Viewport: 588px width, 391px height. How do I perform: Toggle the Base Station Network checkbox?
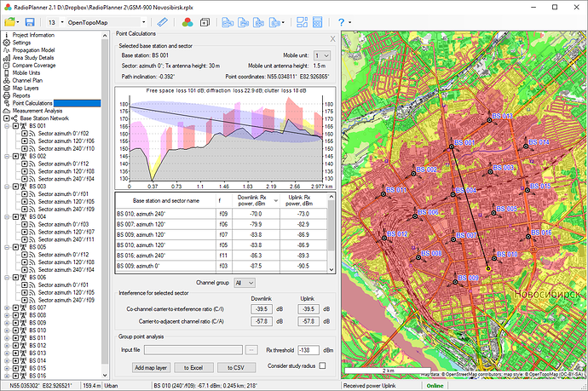(6, 118)
